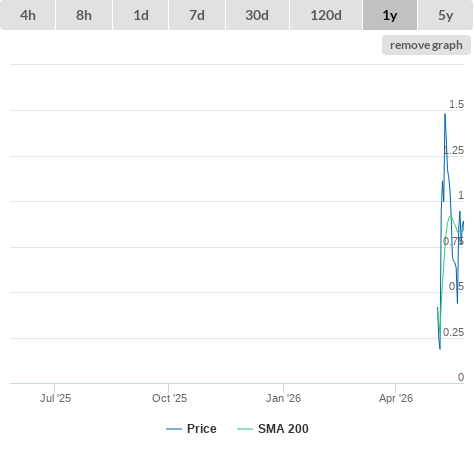The image size is (474, 455).
Task: Click the active 1y range tab
Action: click(x=390, y=15)
